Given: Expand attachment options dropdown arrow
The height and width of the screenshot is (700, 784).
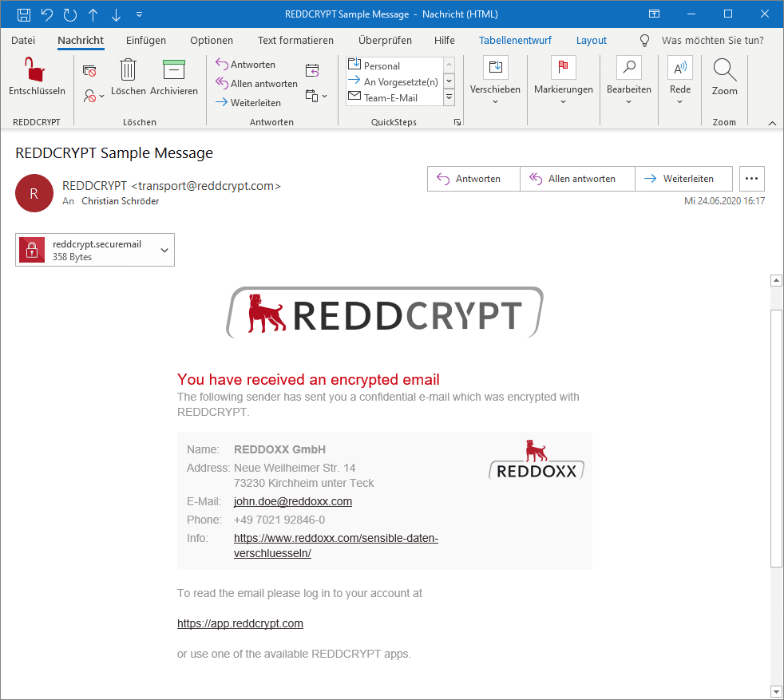Looking at the screenshot, I should coord(164,250).
